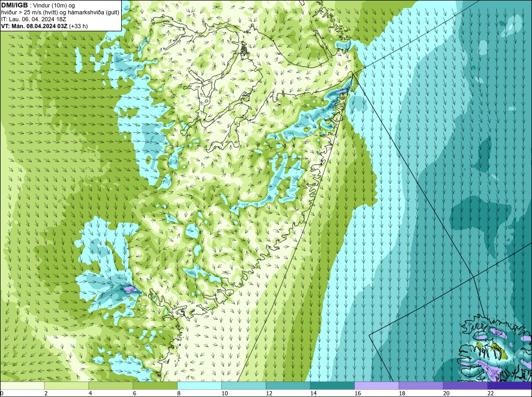Click the 0-2 m/s pale yellow legend swatch

coord(22,385)
